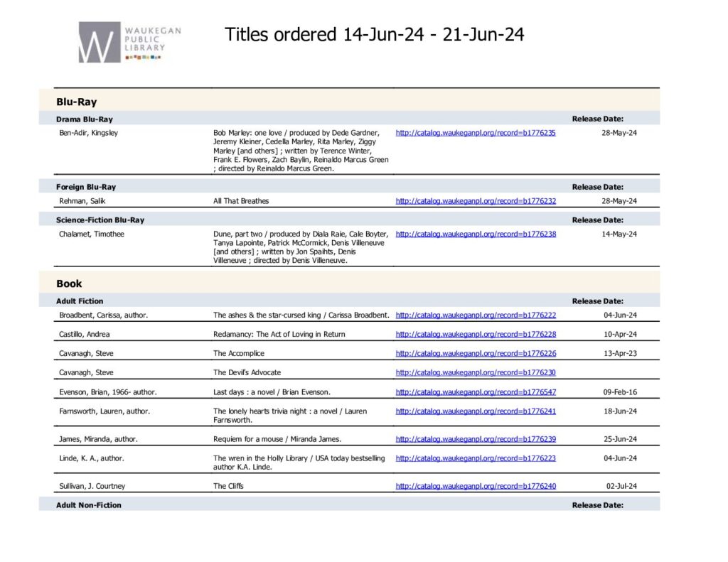This screenshot has height=562, width=728.
Task: Follow the Requiem for a mouse catalog link
Action: click(476, 439)
